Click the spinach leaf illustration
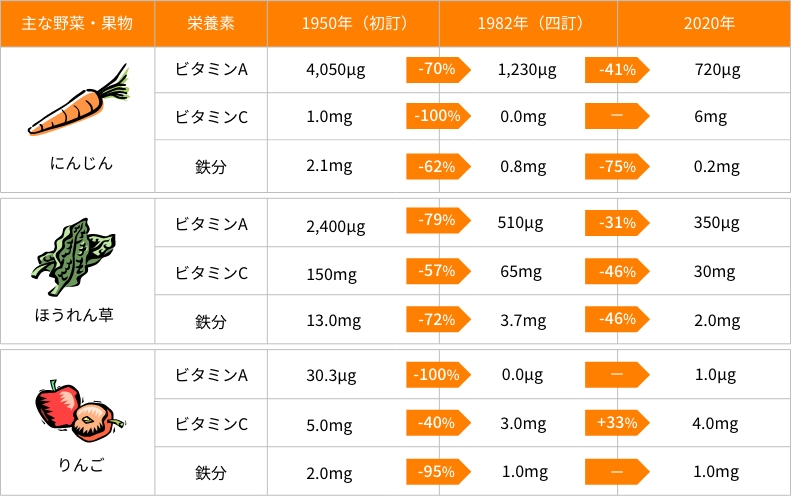791x496 pixels. pyautogui.click(x=73, y=257)
